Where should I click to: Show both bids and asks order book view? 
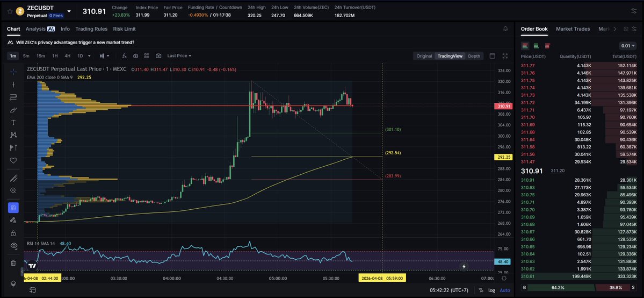(x=525, y=46)
